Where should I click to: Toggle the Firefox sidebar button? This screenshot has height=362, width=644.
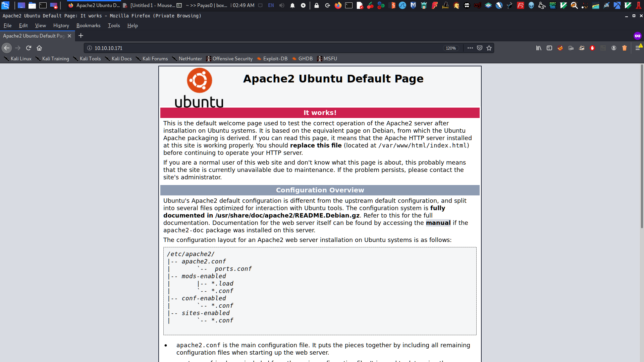click(x=549, y=48)
